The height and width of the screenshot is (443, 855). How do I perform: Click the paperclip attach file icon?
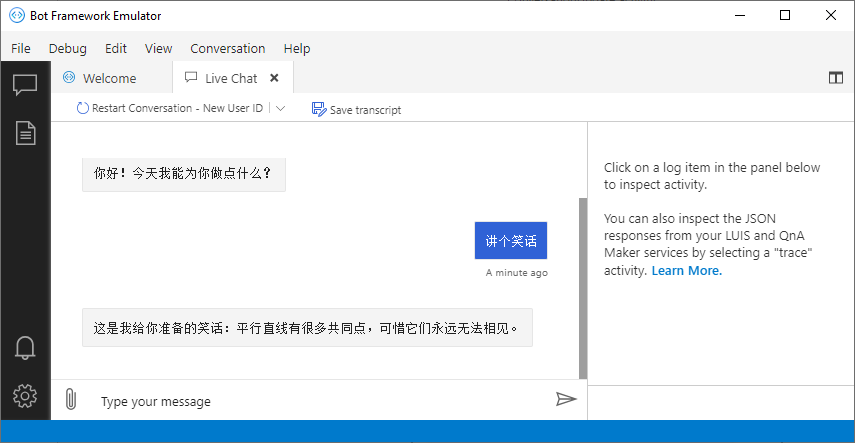tap(71, 400)
